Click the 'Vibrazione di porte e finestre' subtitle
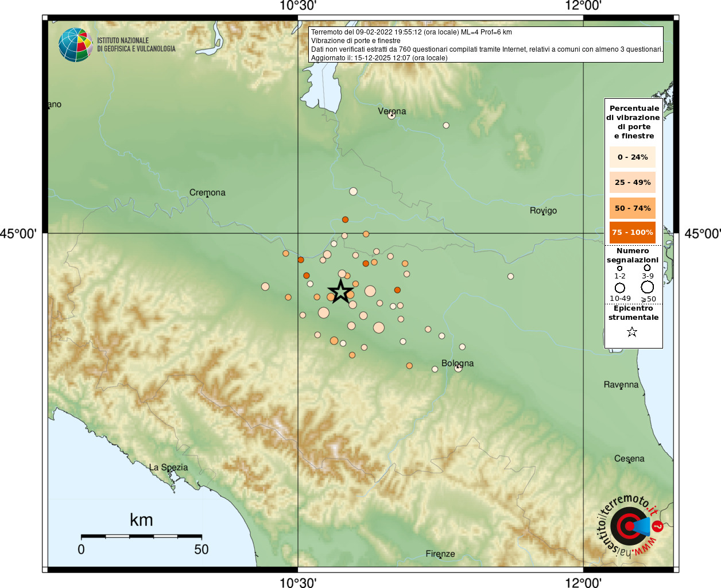Viewport: 721px width, 588px height. 356,41
